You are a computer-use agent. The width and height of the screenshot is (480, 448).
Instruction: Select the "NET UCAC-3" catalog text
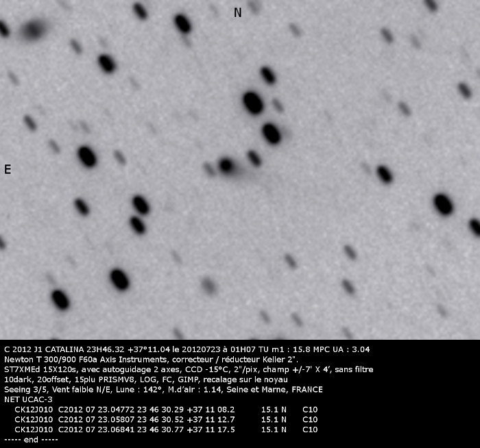click(27, 399)
